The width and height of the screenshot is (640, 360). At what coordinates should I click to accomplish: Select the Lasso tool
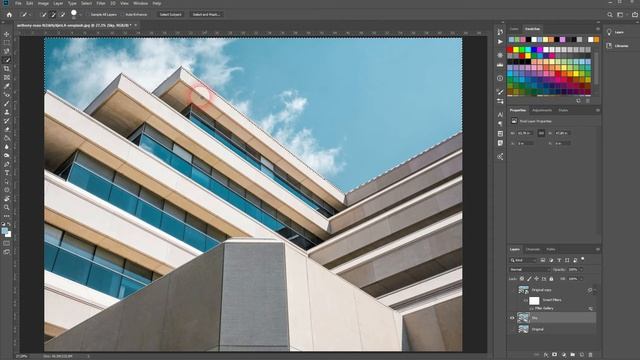pyautogui.click(x=7, y=51)
